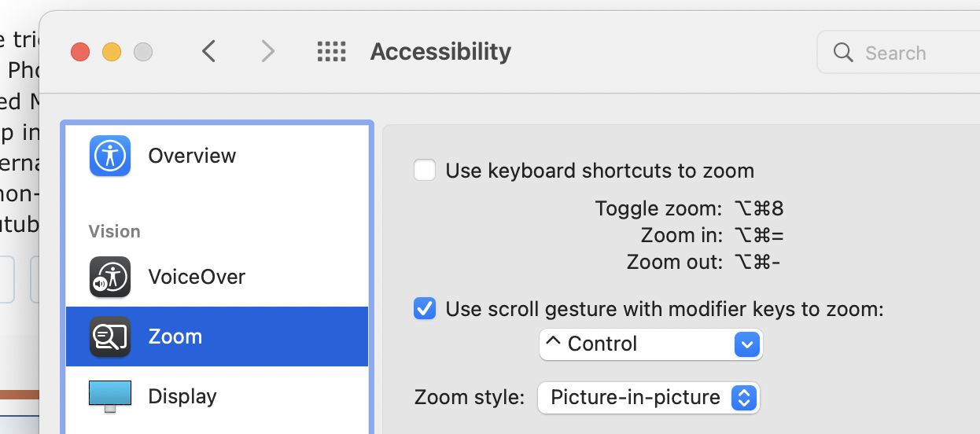Click the VoiceOver sidebar icon
Viewport: 980px width, 434px height.
tap(109, 277)
